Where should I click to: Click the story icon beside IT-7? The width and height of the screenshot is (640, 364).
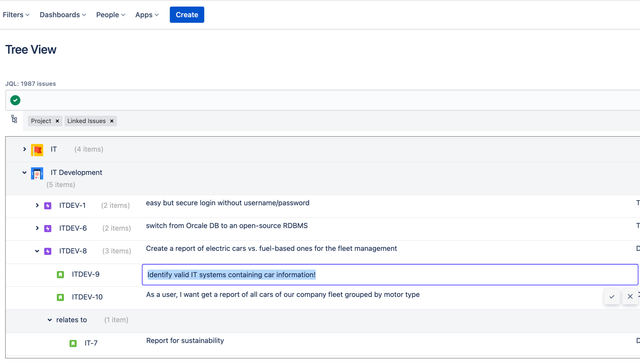pos(73,343)
